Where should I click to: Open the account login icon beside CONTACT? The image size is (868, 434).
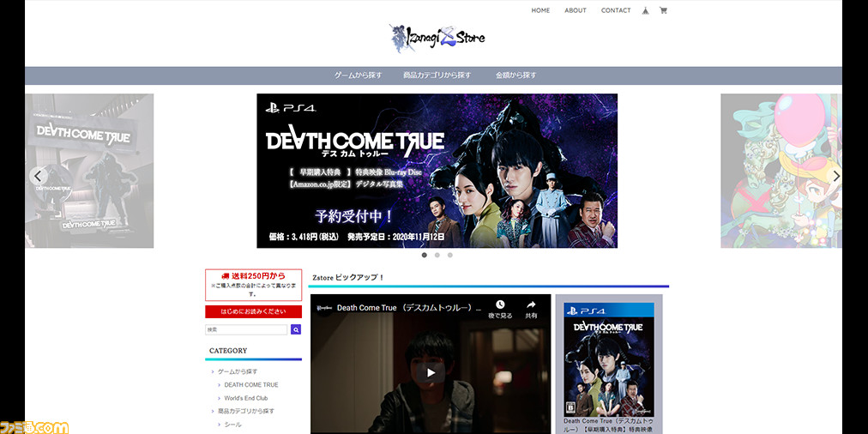[x=646, y=10]
